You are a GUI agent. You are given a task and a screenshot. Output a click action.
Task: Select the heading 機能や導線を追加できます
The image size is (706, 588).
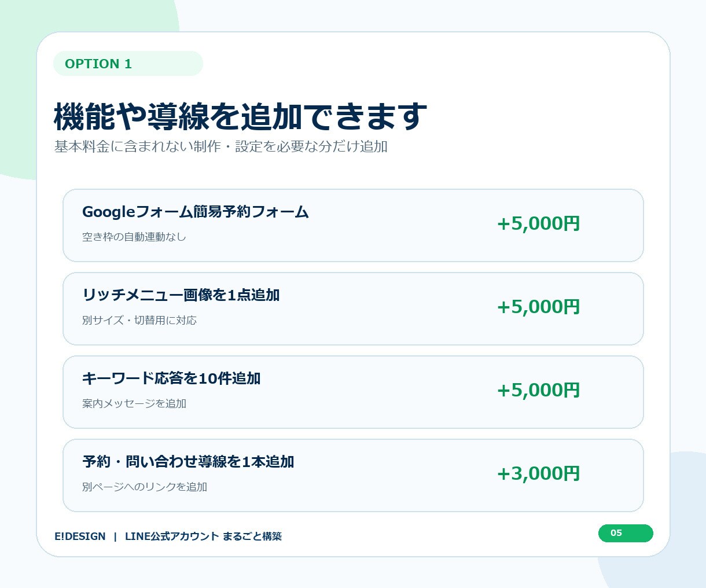pyautogui.click(x=241, y=116)
